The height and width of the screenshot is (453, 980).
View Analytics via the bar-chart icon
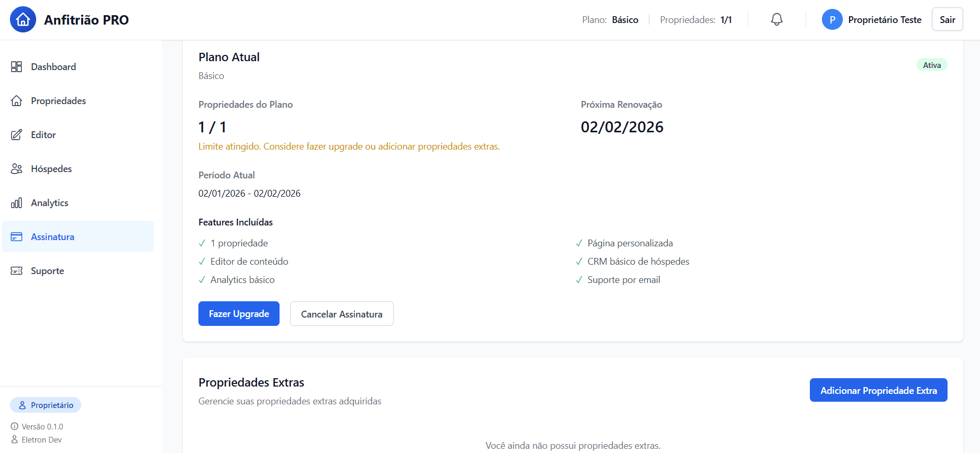16,202
